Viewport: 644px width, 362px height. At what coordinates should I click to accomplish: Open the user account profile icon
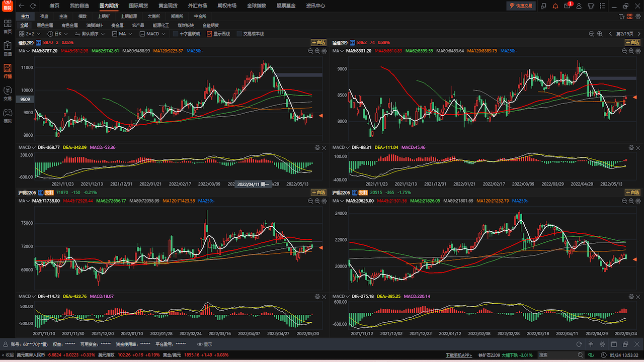point(580,6)
